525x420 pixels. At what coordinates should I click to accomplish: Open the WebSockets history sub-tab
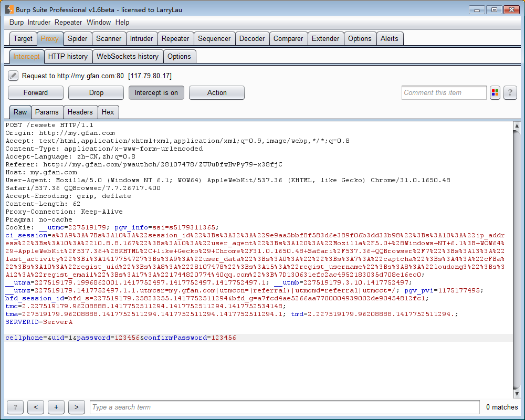pos(128,56)
